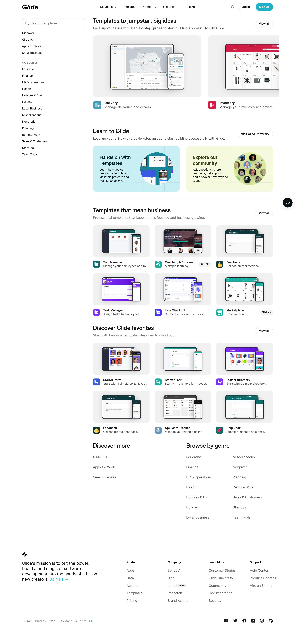The image size is (295, 644).
Task: Click the Privacy link in footer
Action: coord(40,621)
